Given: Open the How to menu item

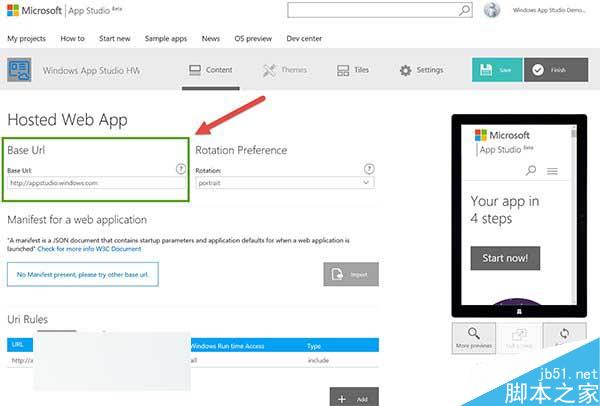Looking at the screenshot, I should [x=72, y=39].
